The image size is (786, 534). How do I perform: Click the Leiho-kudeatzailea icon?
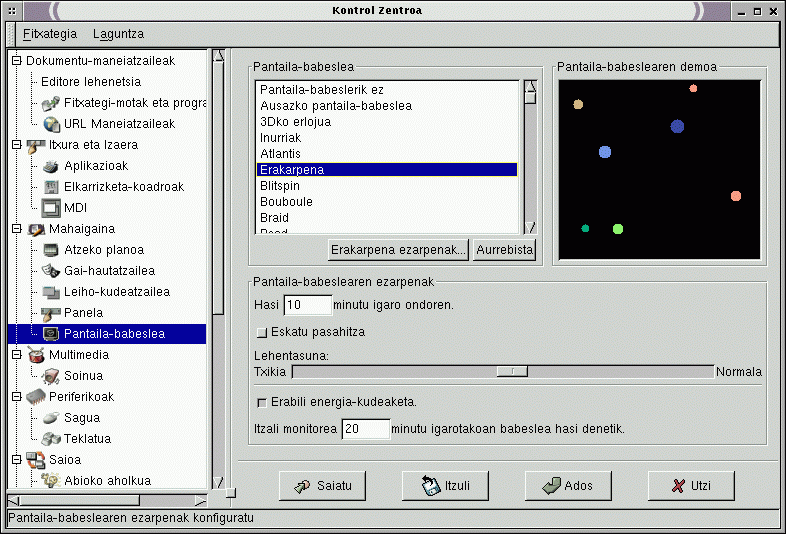coord(51,292)
